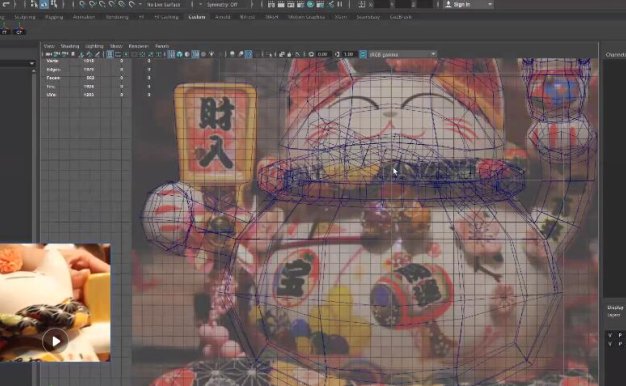Open the Panels menu
Image resolution: width=626 pixels, height=386 pixels.
click(x=162, y=46)
